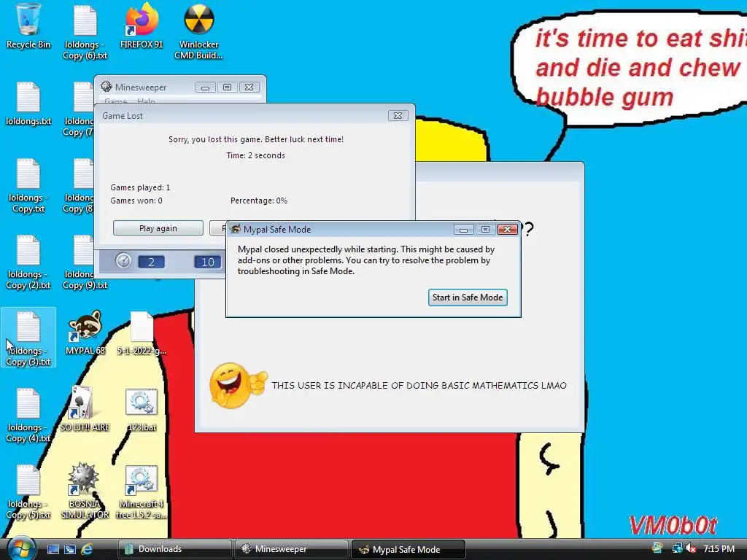Click Start in Safe Mode button
Screen dimensions: 747x560
(468, 297)
